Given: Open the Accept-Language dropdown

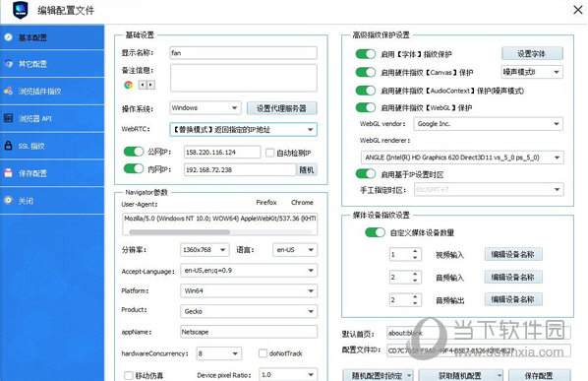Looking at the screenshot, I should pyautogui.click(x=249, y=271).
